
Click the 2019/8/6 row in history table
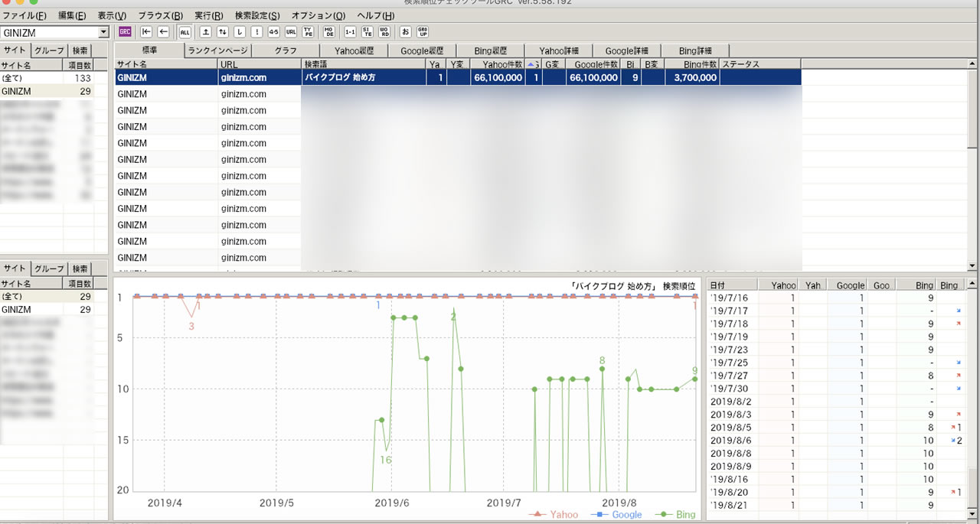[x=837, y=440]
